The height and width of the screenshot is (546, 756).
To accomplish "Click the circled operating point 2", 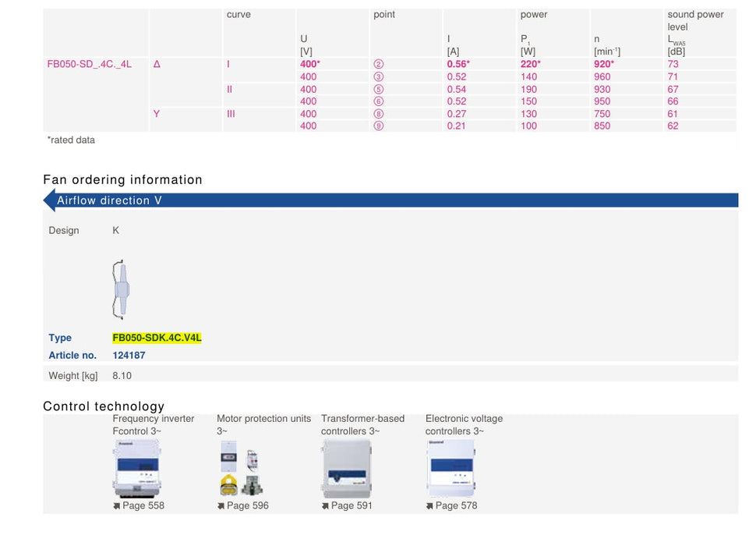I will pos(379,64).
